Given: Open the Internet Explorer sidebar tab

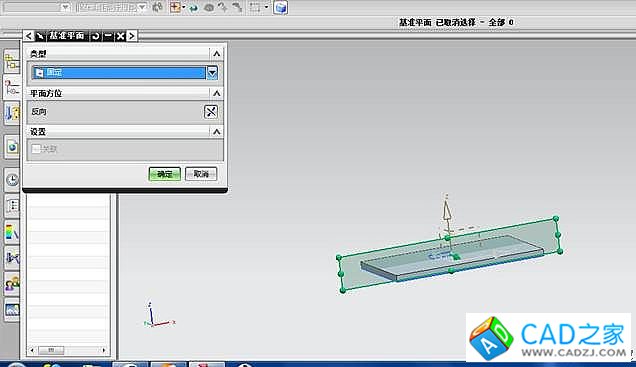Looking at the screenshot, I should 12,147.
